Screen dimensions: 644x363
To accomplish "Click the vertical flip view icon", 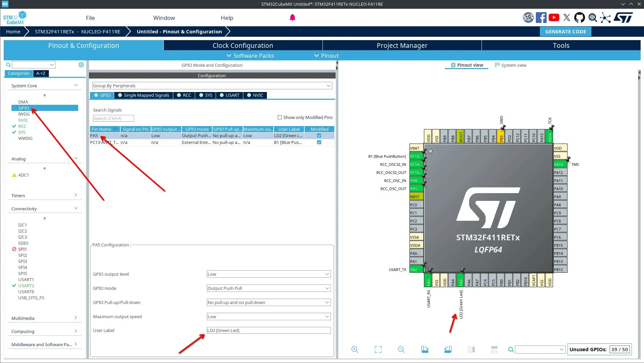I will pos(471,350).
